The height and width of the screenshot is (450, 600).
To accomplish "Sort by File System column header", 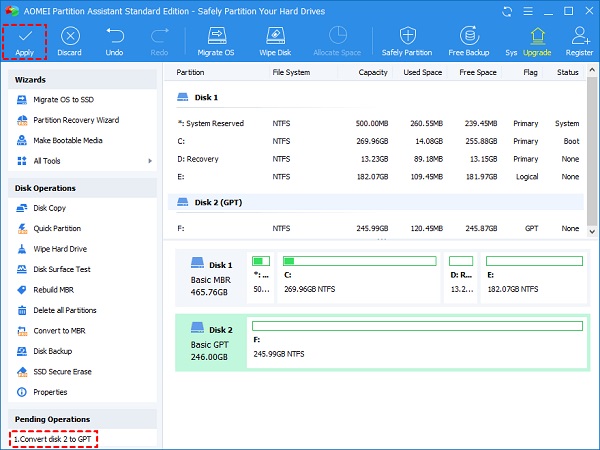I will [x=291, y=72].
